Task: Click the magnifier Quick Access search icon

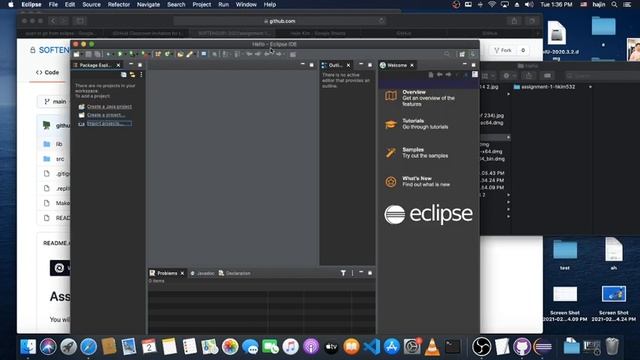Action: (447, 54)
